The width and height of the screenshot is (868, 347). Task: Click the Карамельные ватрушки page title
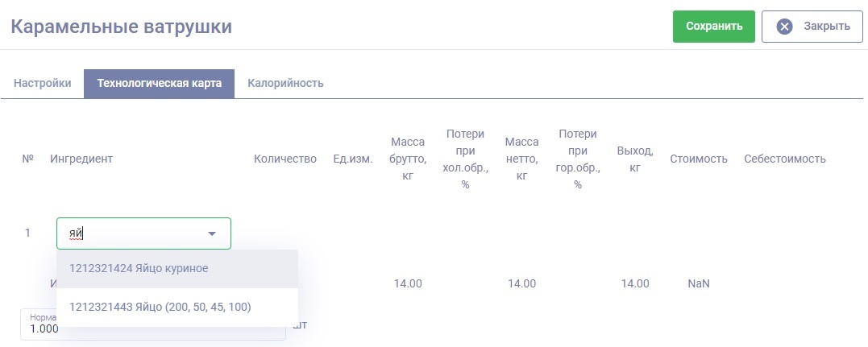(x=121, y=27)
